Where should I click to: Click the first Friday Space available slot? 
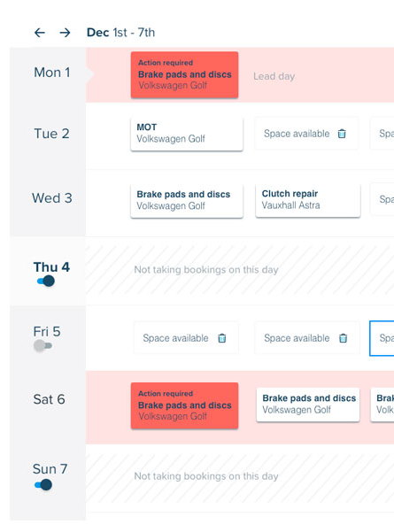coord(186,338)
